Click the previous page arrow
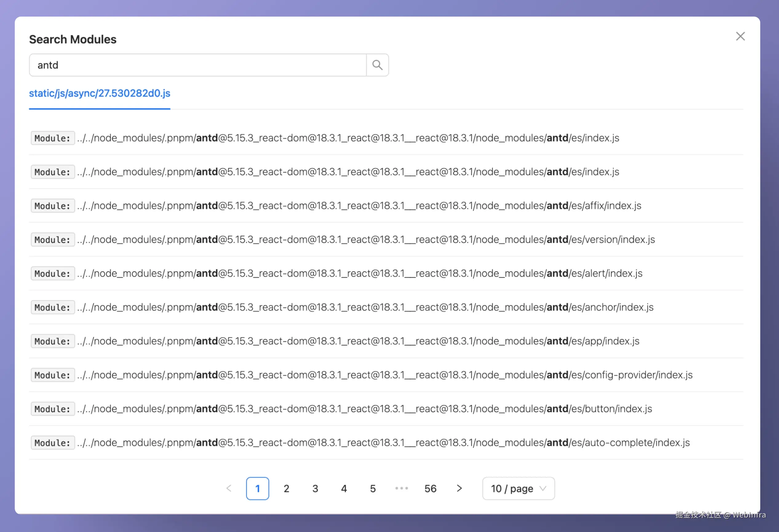 [229, 488]
